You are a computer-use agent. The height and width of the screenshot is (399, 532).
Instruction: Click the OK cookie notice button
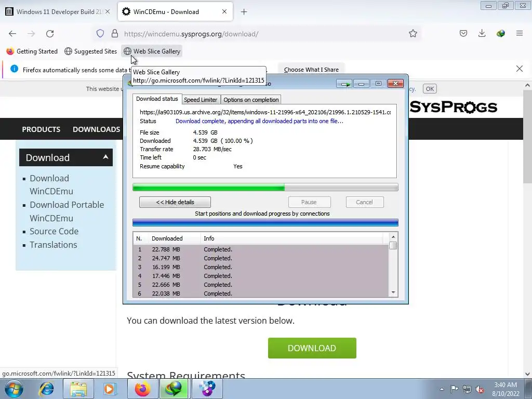(430, 89)
